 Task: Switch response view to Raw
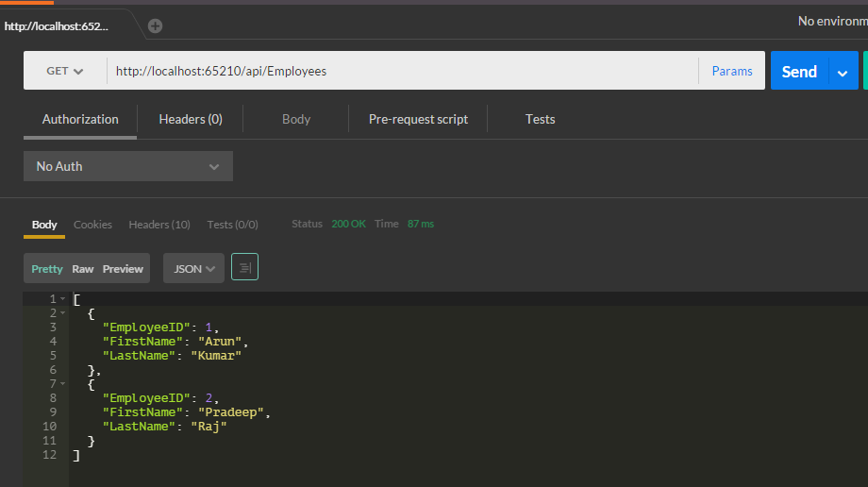tap(83, 269)
